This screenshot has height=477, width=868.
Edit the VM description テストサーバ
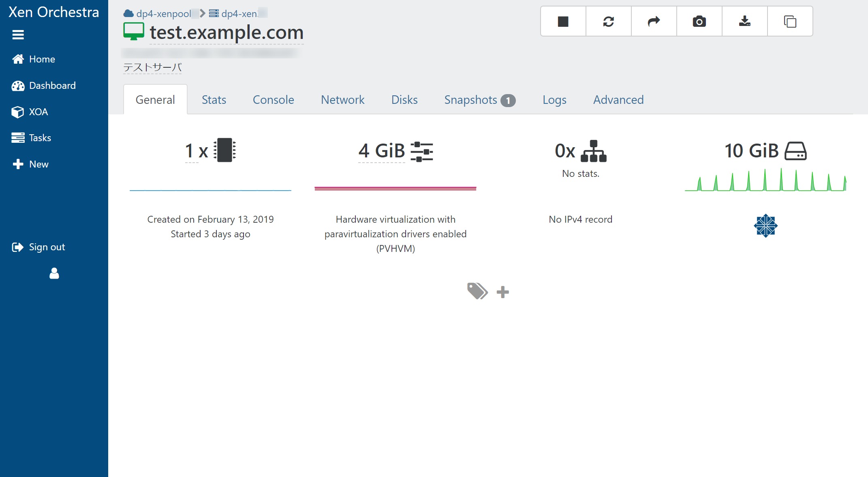coord(152,67)
